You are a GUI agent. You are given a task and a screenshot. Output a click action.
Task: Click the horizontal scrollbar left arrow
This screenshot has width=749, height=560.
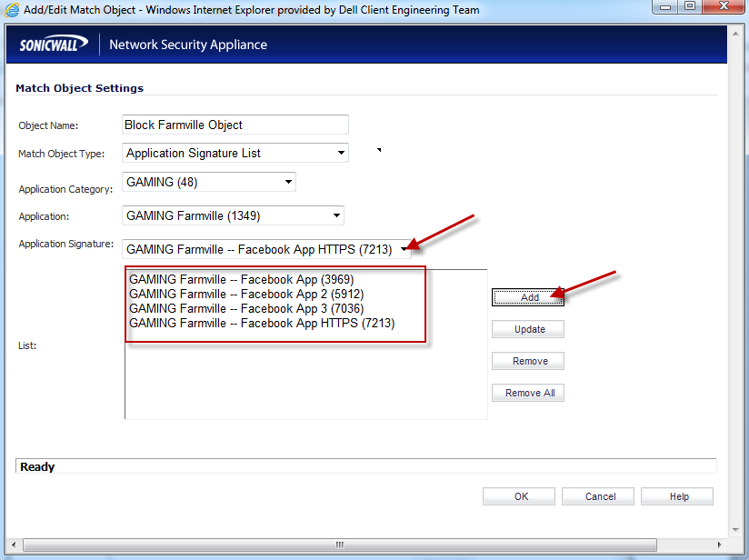[x=14, y=545]
